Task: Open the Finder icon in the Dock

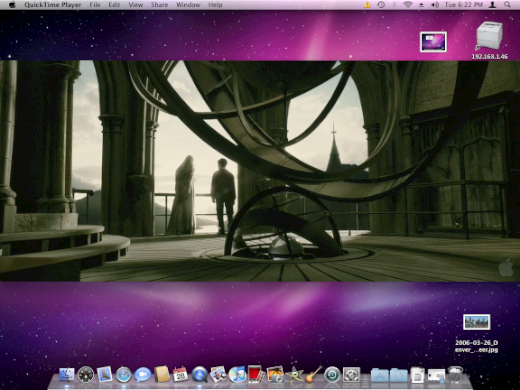Action: point(67,375)
